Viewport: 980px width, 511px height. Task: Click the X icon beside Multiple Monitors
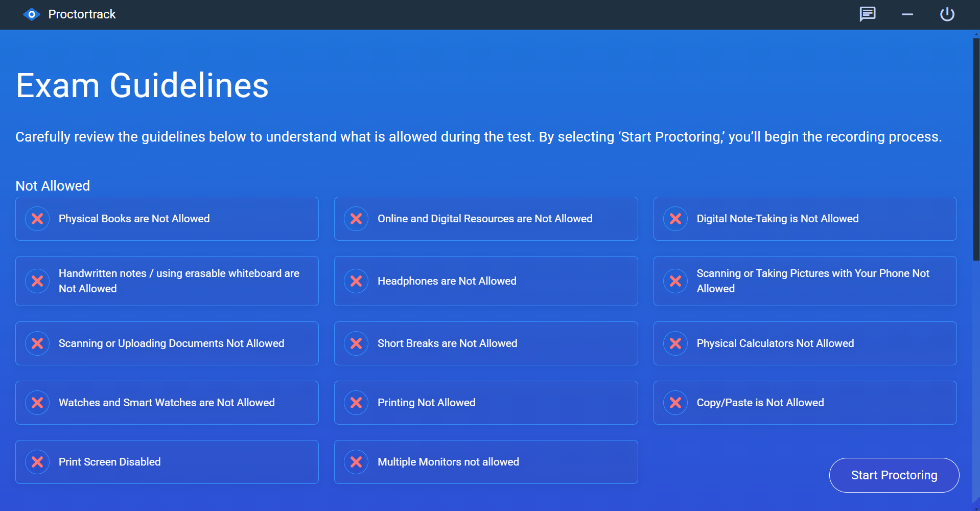[x=356, y=462]
